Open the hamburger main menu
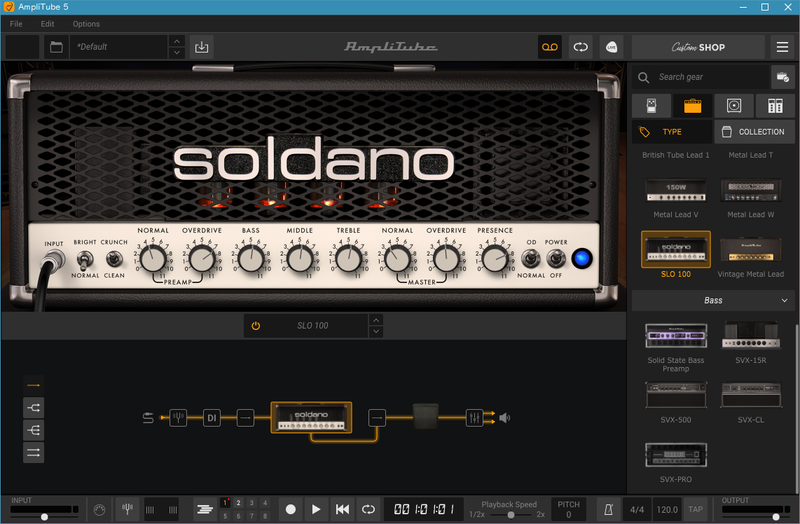The width and height of the screenshot is (800, 524). (x=782, y=47)
